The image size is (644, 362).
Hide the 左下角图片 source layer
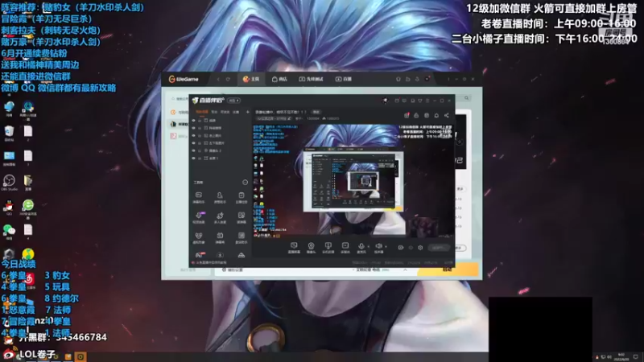click(193, 143)
